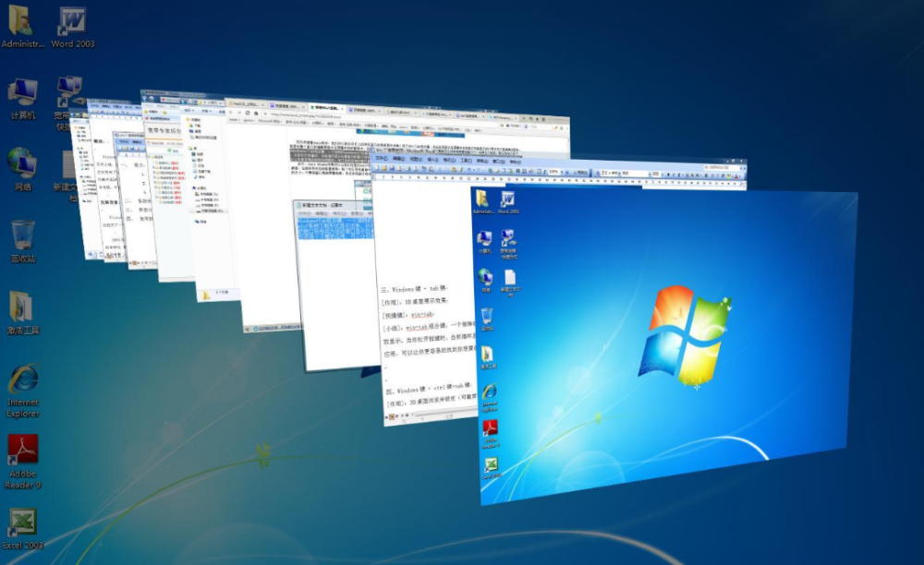
Task: Click 网络 icon inside front desktop preview
Action: point(486,280)
